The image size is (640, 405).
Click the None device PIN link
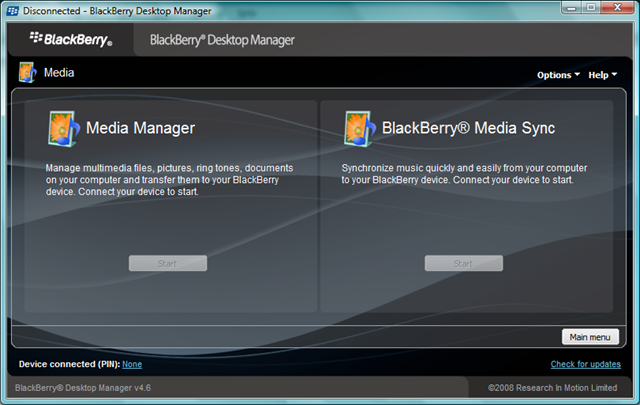132,364
